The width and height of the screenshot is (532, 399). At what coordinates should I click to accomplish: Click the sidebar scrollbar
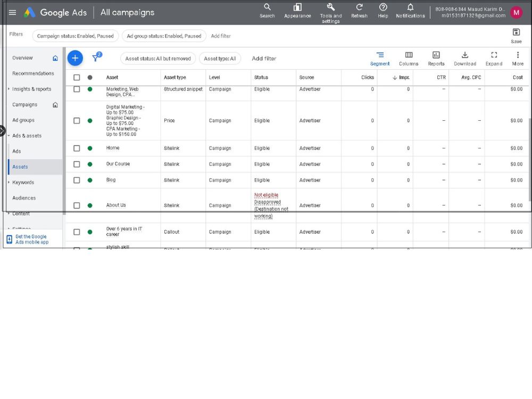[x=64, y=131]
